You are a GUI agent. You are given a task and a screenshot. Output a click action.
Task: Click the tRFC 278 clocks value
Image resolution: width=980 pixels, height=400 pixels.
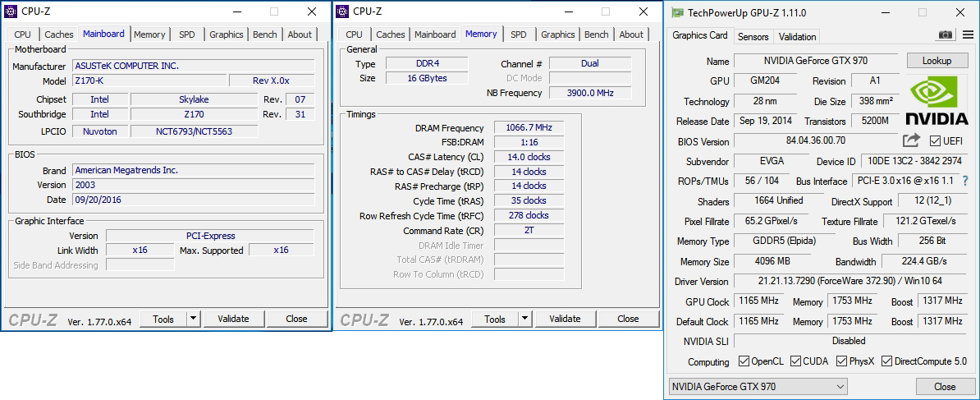pyautogui.click(x=529, y=215)
